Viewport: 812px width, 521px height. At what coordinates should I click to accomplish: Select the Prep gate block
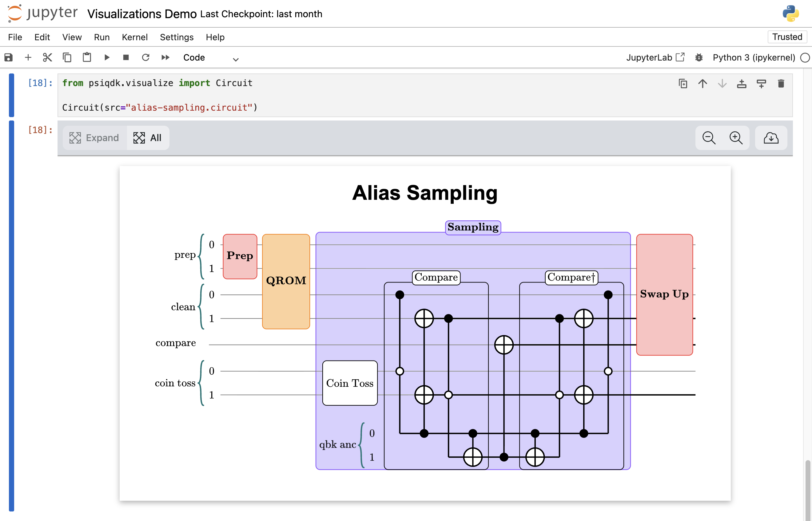tap(240, 256)
